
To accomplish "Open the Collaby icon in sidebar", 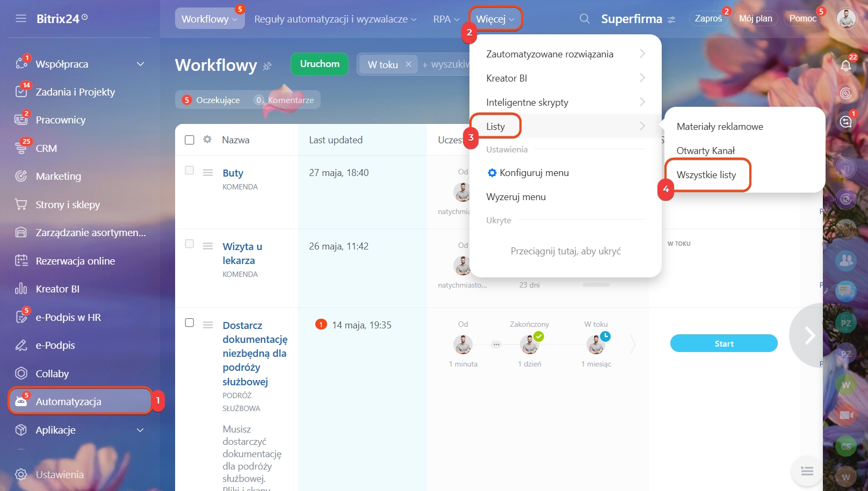I will click(21, 373).
